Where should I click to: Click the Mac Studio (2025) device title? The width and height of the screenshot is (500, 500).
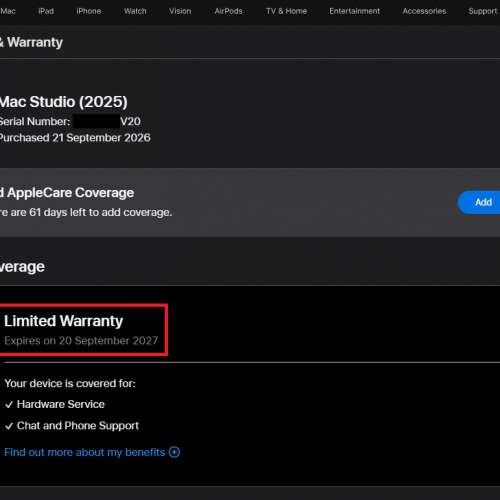pyautogui.click(x=63, y=102)
